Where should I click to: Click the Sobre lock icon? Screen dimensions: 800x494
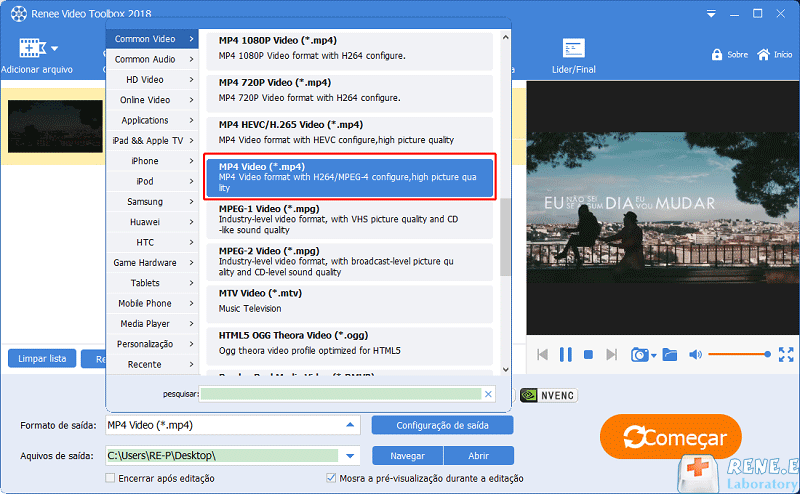click(x=716, y=55)
